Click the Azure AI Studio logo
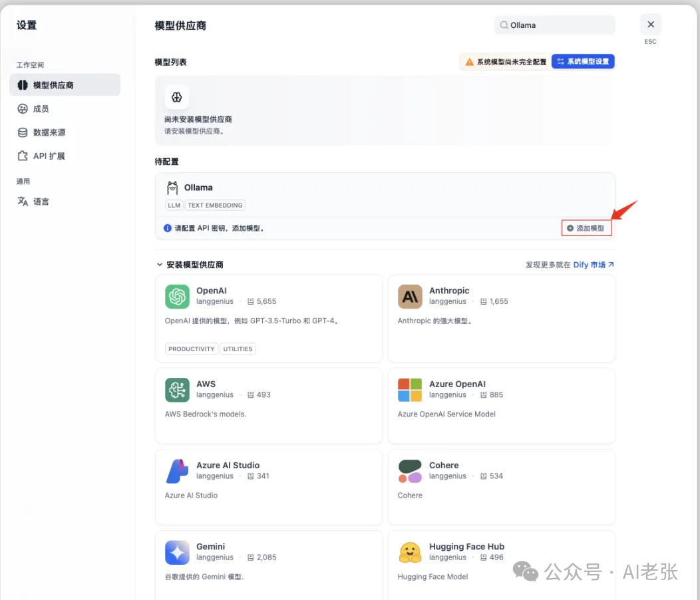The image size is (700, 600). point(177,471)
